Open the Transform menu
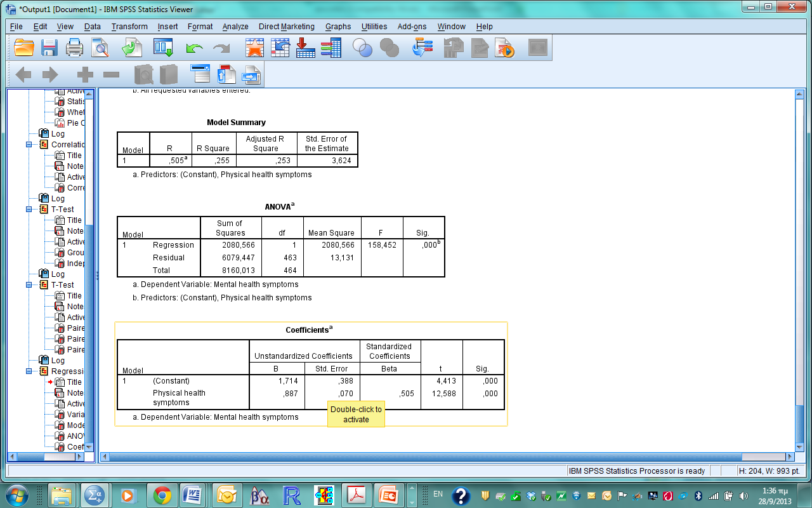 (129, 27)
